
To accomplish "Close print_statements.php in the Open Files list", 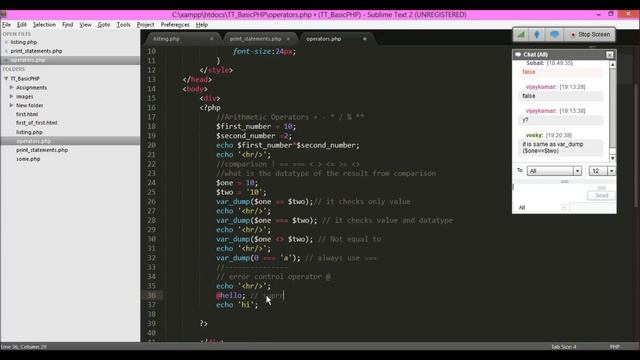I will pos(6,51).
